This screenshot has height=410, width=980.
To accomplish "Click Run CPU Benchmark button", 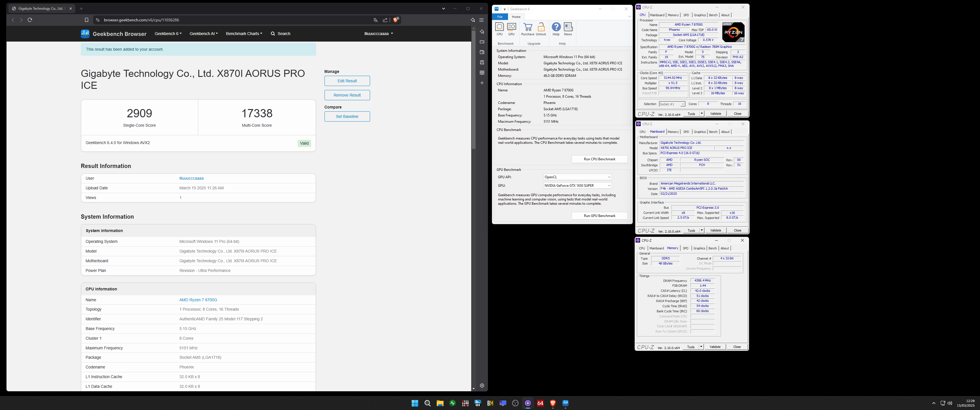I will tap(600, 159).
